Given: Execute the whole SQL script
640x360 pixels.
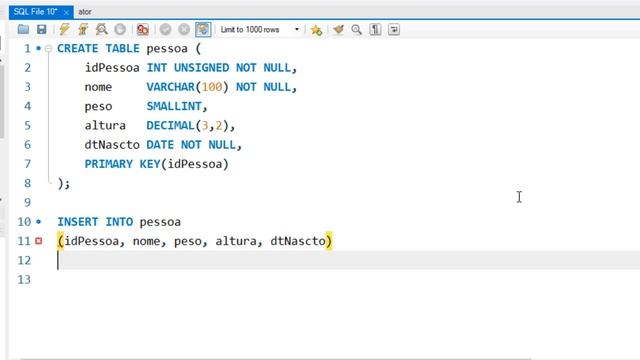Looking at the screenshot, I should 64,29.
